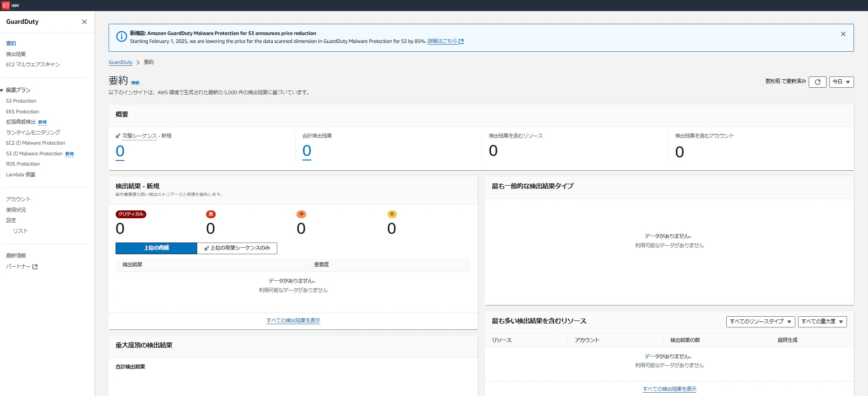
Task: Open the 情報 info link beside 要約
Action: tap(135, 83)
